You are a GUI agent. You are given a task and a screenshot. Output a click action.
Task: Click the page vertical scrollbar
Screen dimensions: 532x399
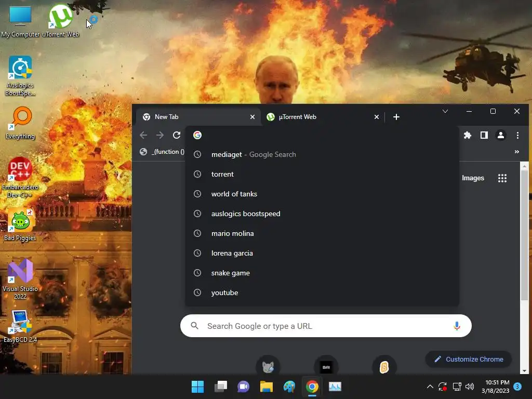click(x=525, y=236)
